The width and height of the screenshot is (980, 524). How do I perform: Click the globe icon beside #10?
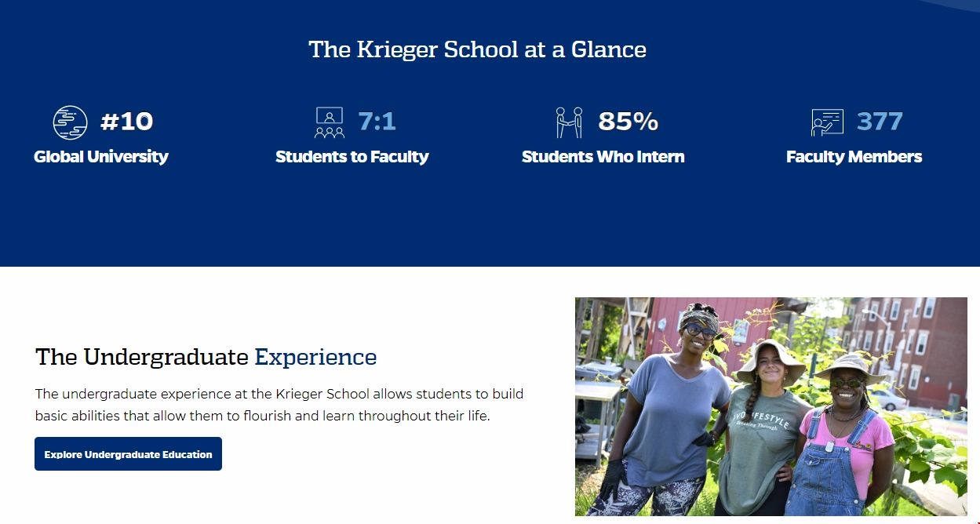point(70,122)
